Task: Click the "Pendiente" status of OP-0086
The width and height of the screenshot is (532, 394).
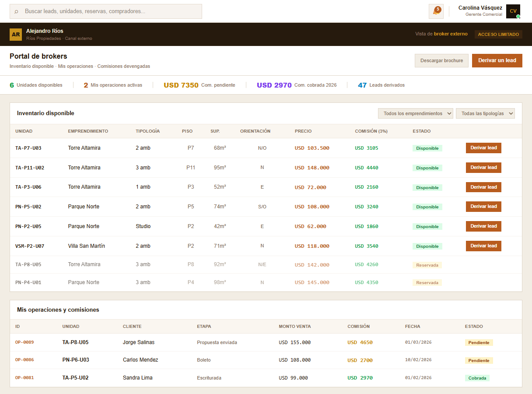Action: [479, 360]
